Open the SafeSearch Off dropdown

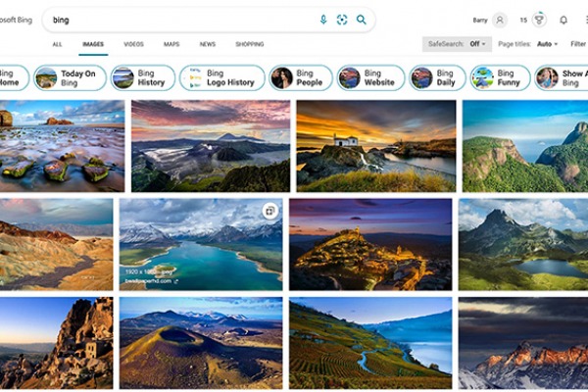click(x=457, y=44)
